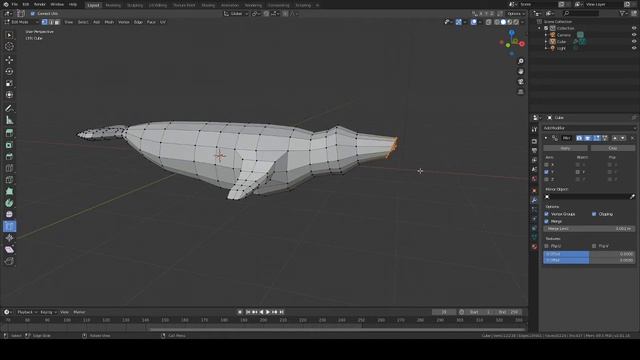Open Playback dropdown in timeline
This screenshot has width=640, height=360.
tap(27, 312)
